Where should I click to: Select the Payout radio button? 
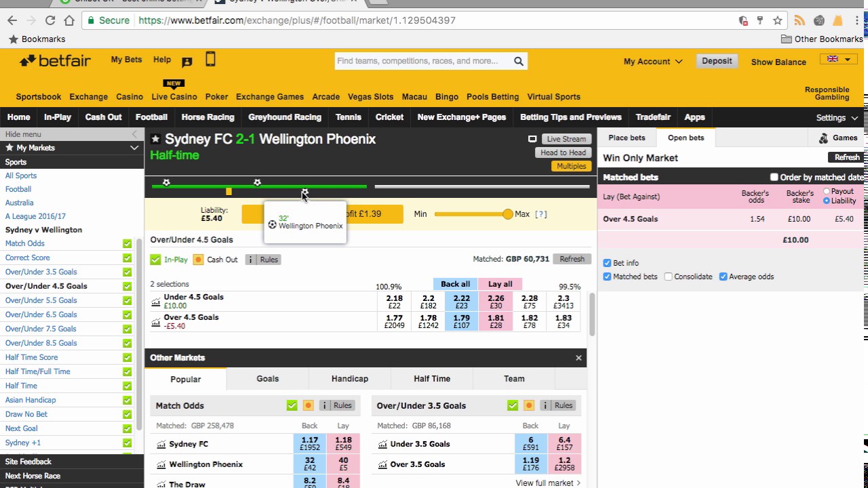click(826, 192)
